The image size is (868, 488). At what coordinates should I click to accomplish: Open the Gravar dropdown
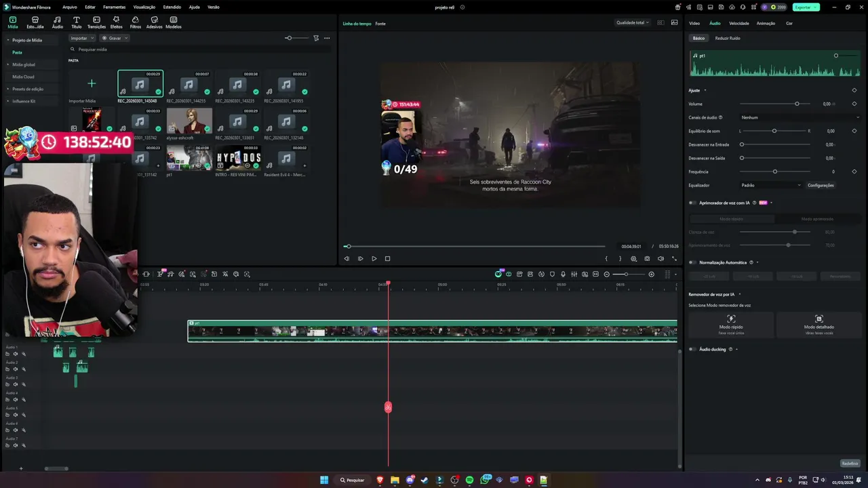(114, 38)
